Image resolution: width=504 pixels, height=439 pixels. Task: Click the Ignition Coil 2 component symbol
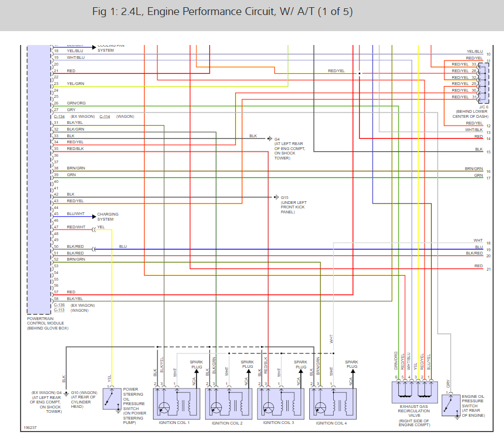click(229, 403)
